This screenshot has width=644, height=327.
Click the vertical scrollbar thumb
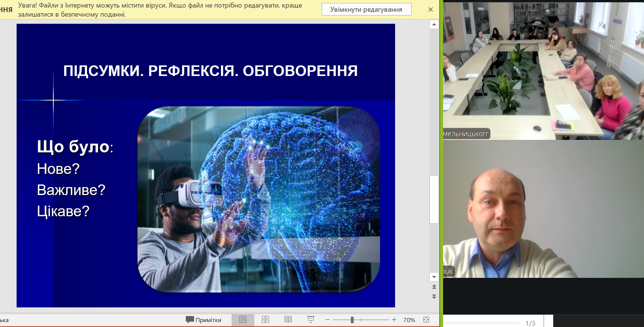[434, 199]
